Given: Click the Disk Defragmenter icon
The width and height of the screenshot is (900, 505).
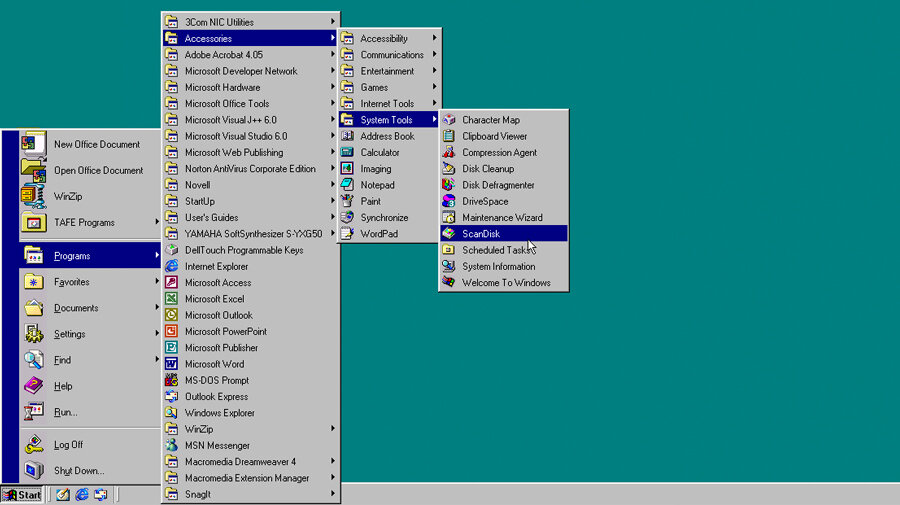Looking at the screenshot, I should tap(449, 185).
